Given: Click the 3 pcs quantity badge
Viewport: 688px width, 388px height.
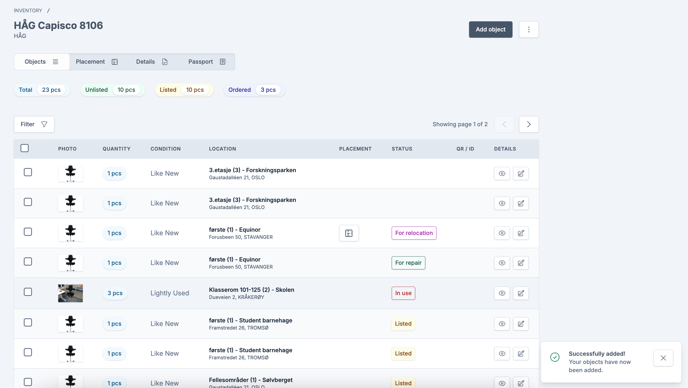Looking at the screenshot, I should [x=115, y=293].
